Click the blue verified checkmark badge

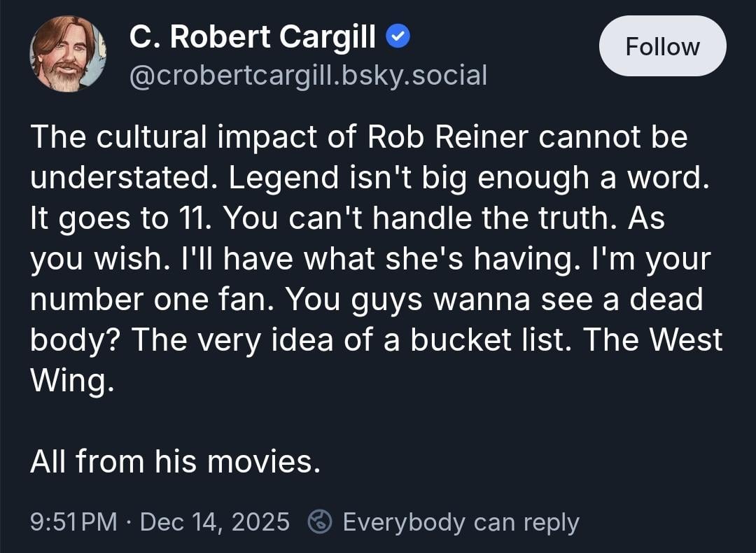[398, 37]
